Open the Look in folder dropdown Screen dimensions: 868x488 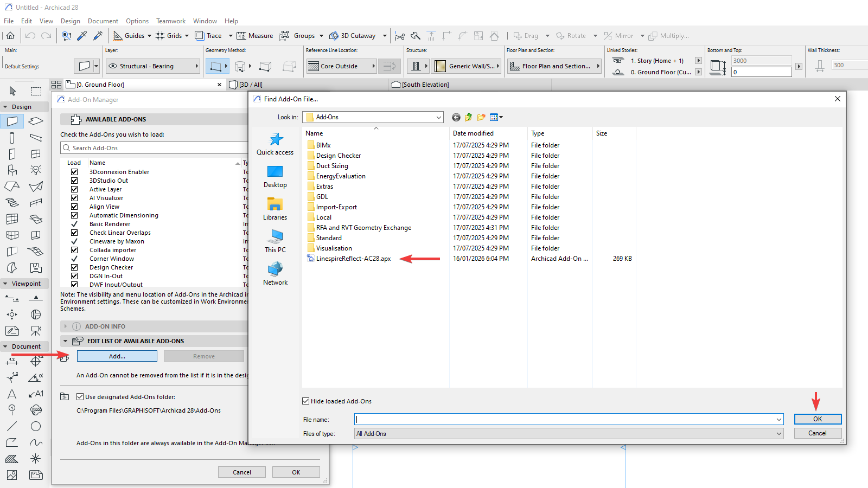(438, 117)
